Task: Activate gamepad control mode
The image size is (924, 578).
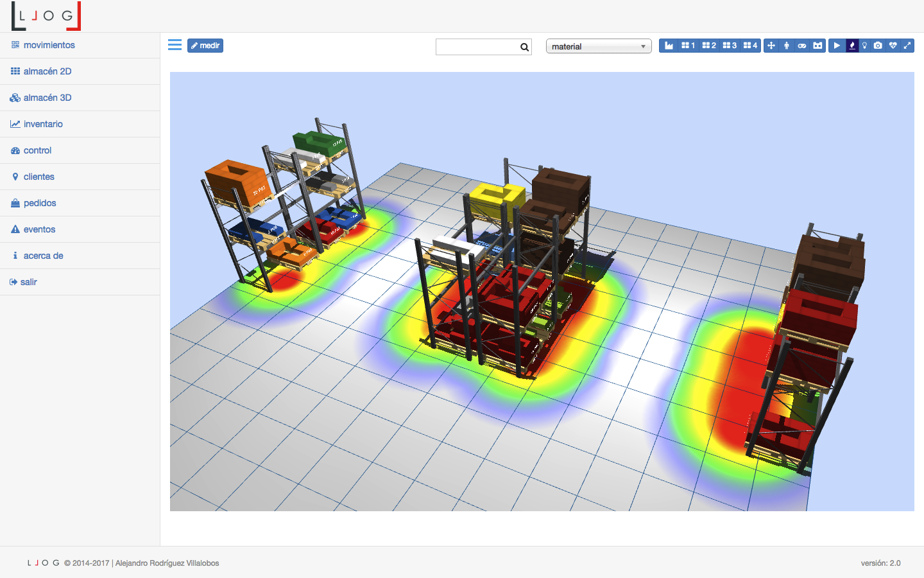Action: pyautogui.click(x=802, y=46)
